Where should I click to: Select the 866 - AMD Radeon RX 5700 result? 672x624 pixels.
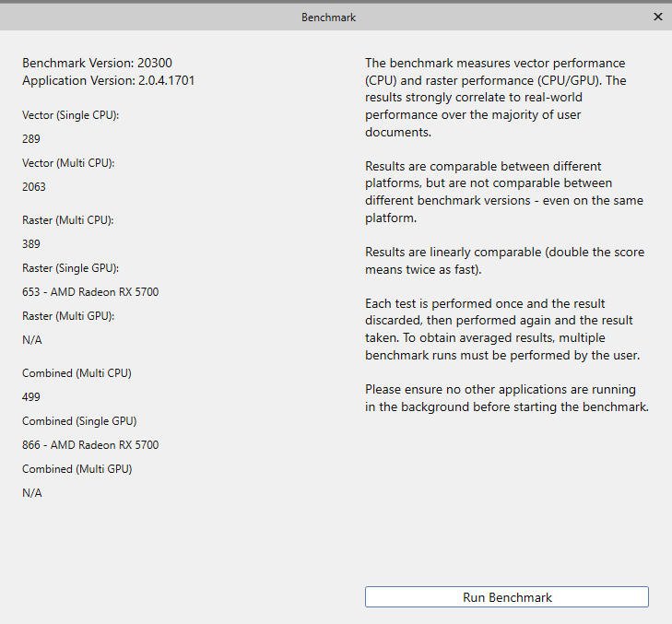90,445
